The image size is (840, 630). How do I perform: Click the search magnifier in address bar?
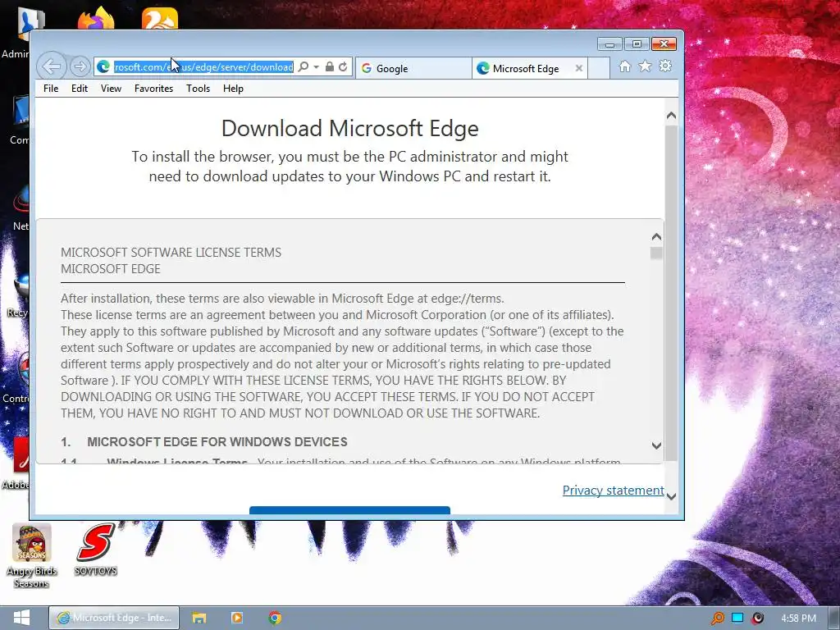pos(304,67)
